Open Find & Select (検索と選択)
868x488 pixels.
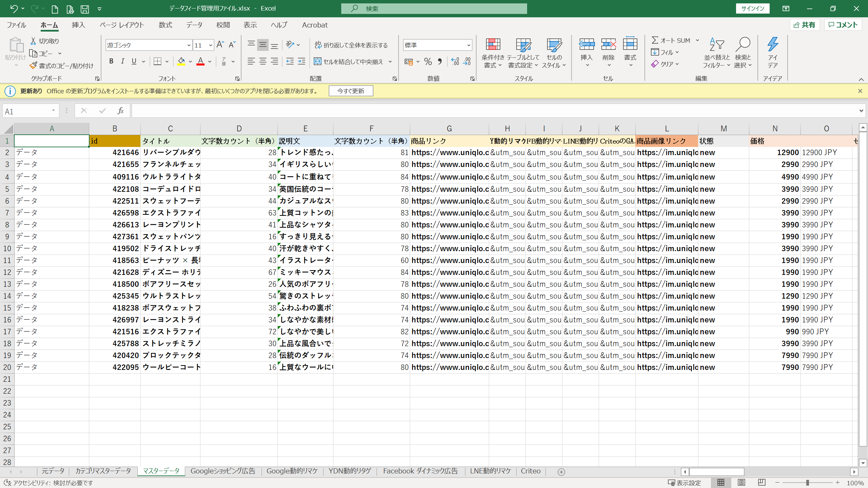(x=743, y=53)
